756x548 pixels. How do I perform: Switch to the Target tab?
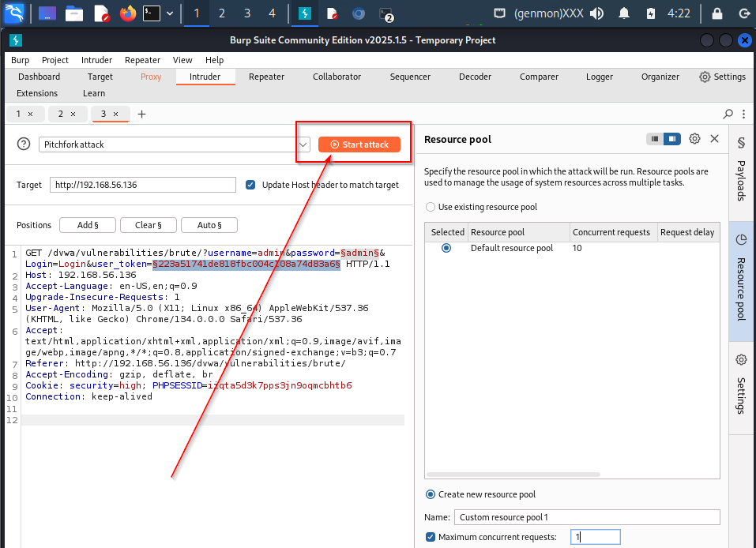pyautogui.click(x=100, y=77)
